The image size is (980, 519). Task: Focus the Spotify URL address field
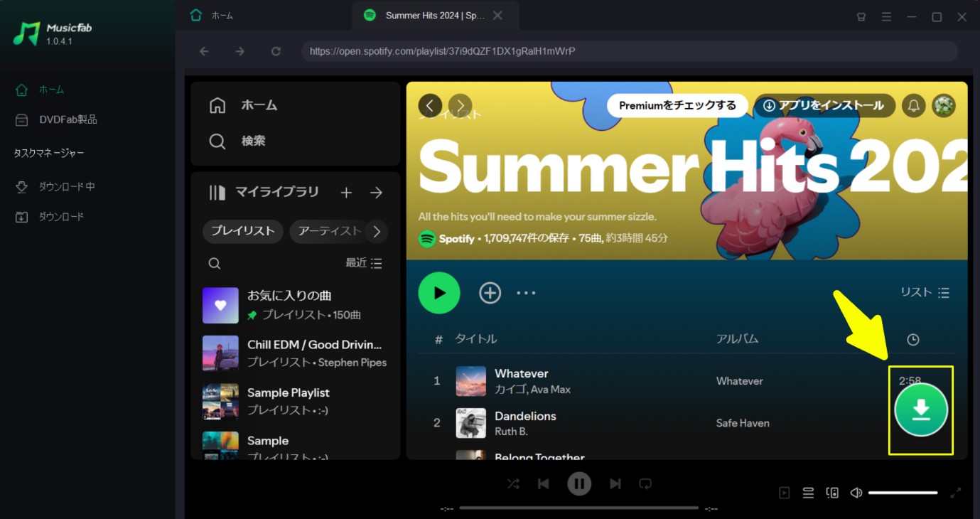(630, 51)
